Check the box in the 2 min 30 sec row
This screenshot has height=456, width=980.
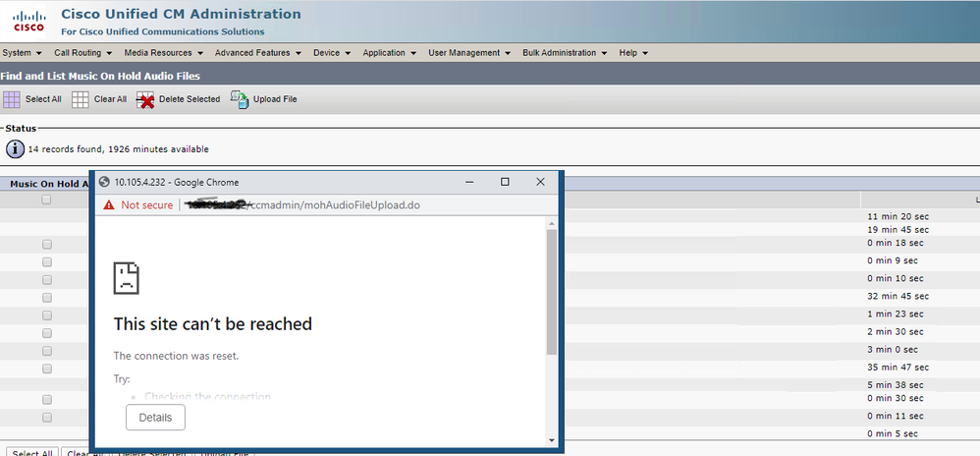[47, 333]
